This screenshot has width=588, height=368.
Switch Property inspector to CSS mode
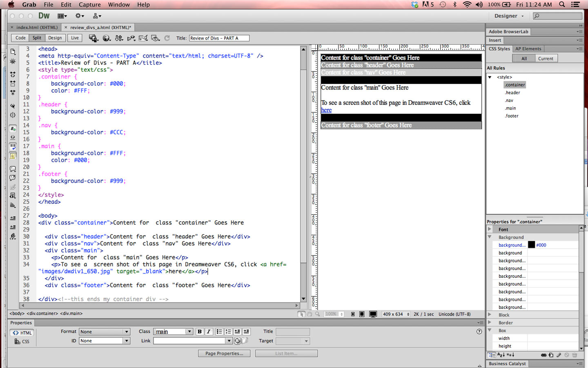click(22, 341)
